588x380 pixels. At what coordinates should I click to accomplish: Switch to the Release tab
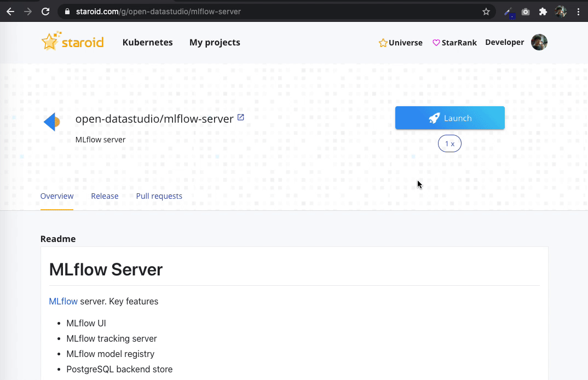point(105,195)
